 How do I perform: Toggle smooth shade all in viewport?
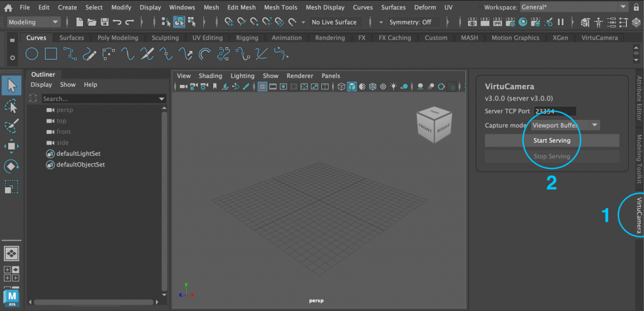(352, 86)
